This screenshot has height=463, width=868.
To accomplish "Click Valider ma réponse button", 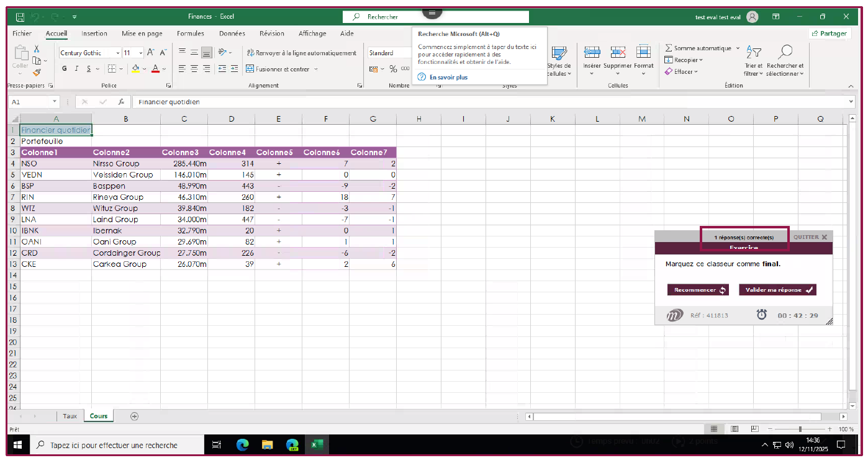I will [777, 290].
